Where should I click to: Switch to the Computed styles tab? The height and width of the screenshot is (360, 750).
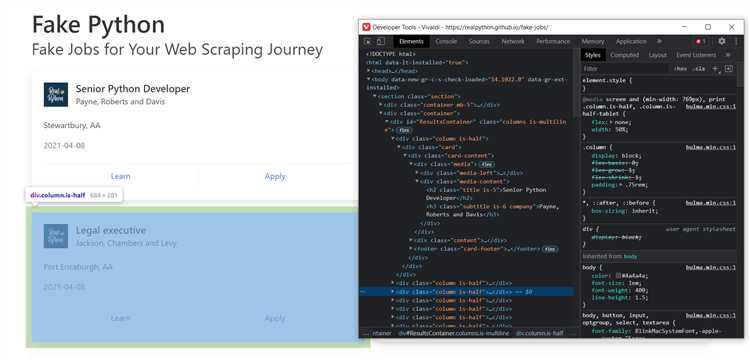click(x=624, y=55)
